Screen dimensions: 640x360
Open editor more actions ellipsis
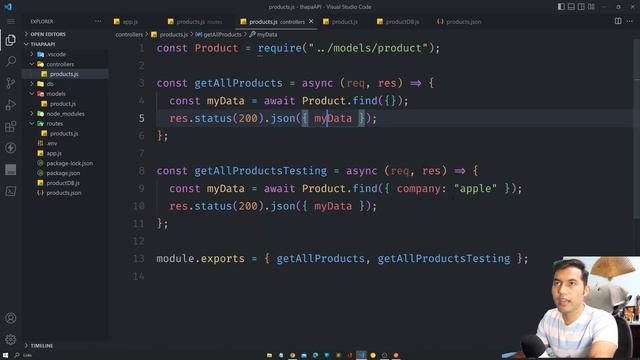click(x=630, y=21)
